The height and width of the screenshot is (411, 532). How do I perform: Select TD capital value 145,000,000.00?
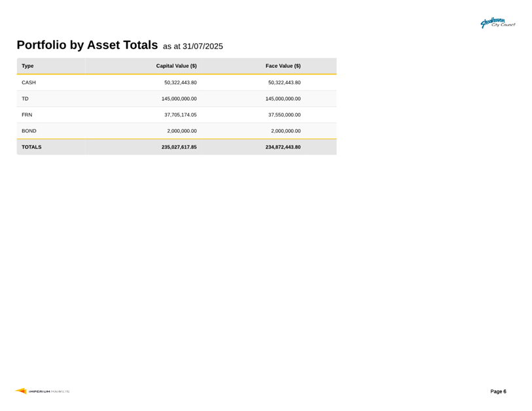point(179,99)
